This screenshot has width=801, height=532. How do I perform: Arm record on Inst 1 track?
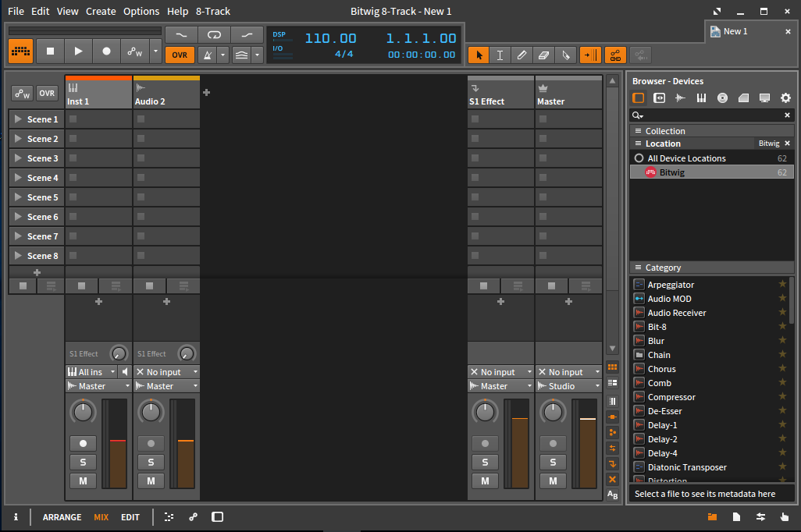pos(83,443)
